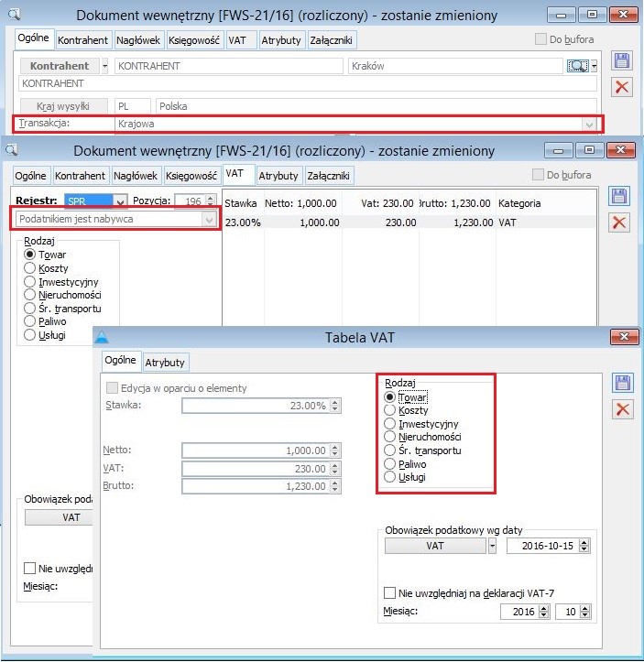
Task: Click save diskette icon in middle document window
Action: click(x=619, y=196)
